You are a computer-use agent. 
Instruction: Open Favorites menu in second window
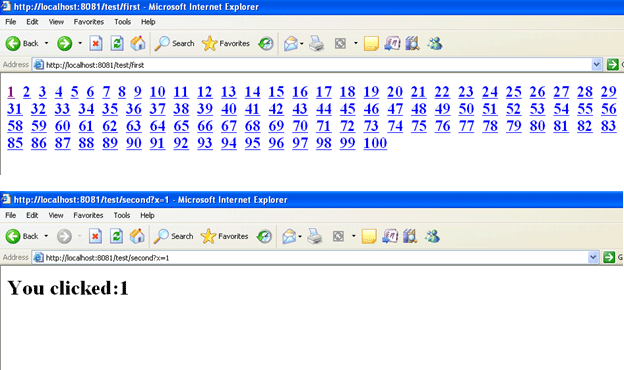point(88,215)
